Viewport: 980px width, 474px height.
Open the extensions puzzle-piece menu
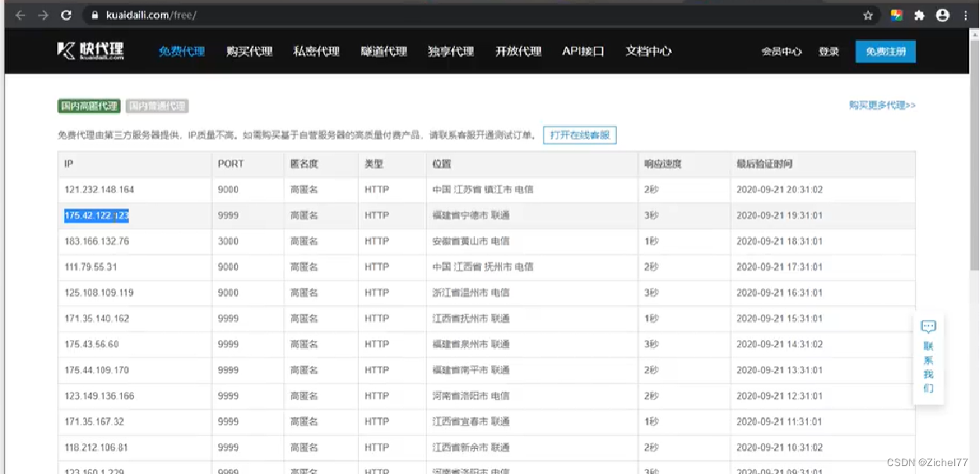(920, 15)
